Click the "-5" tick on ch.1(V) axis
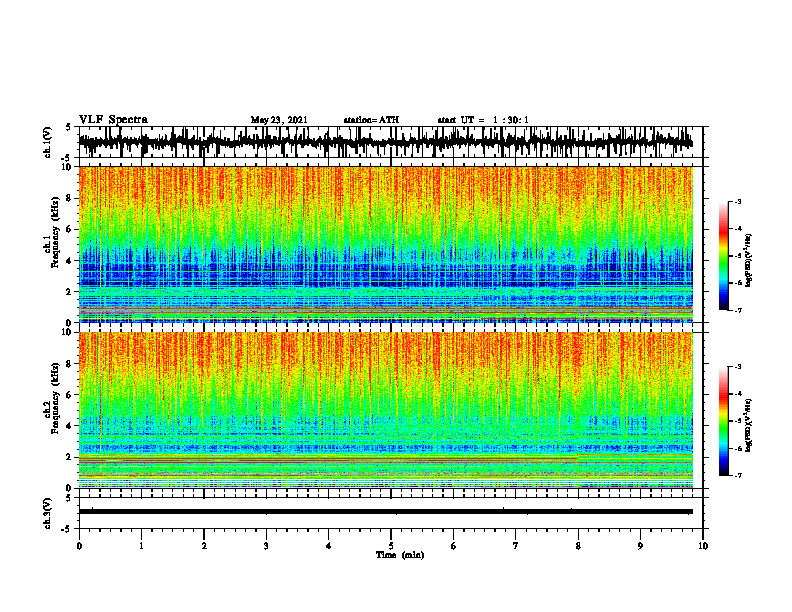This screenshot has height=612, width=792. (68, 158)
